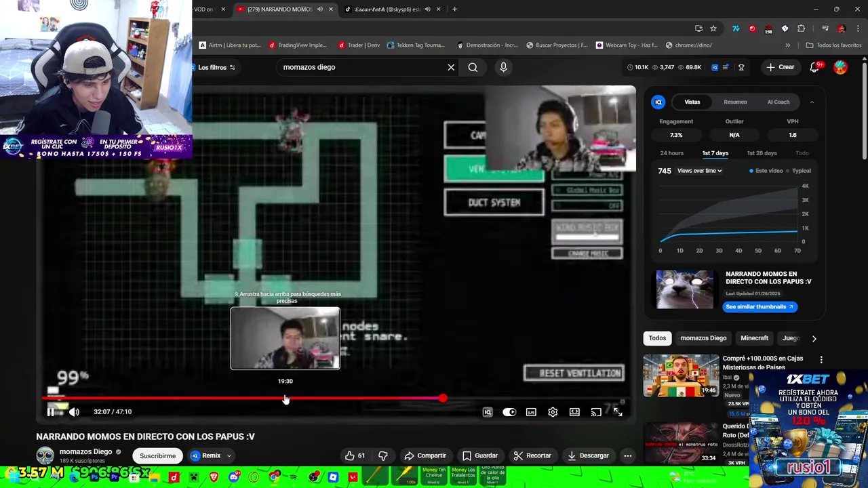The height and width of the screenshot is (488, 868).
Task: Click the cat thumbnail in the vidIQ panel
Action: [x=685, y=289]
